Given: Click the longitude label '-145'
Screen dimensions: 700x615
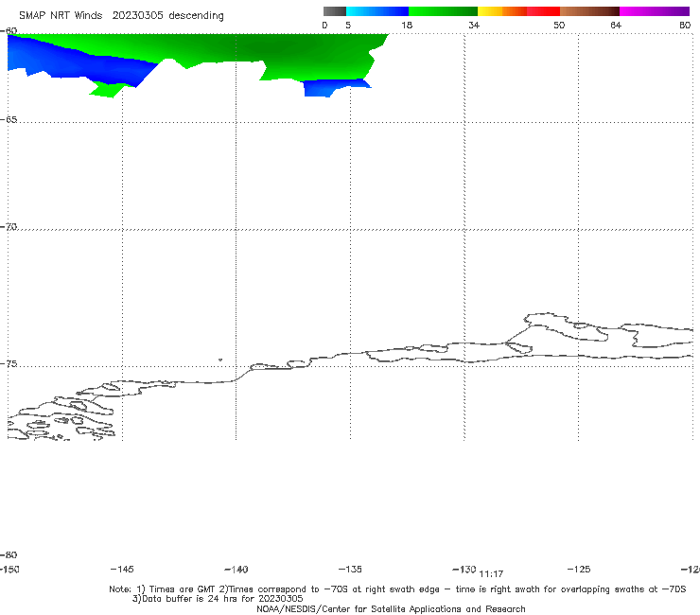Looking at the screenshot, I should coord(122,569).
